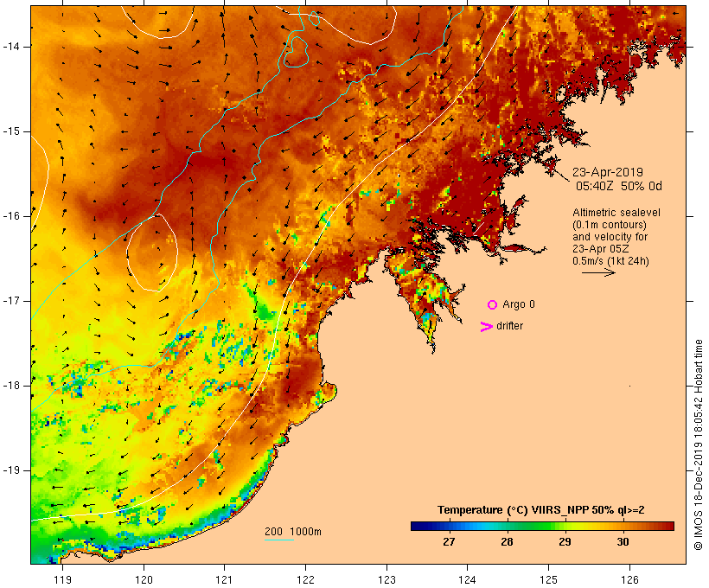Click the 'and velocity for' caption line
709x588 pixels.
[610, 237]
